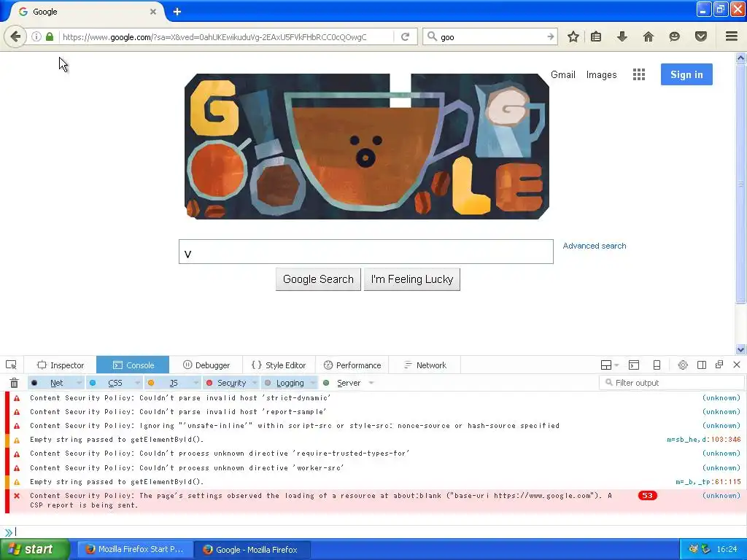Expand the Logging filter dropdown arrow
Viewport: 747px width, 560px height.
coord(313,383)
